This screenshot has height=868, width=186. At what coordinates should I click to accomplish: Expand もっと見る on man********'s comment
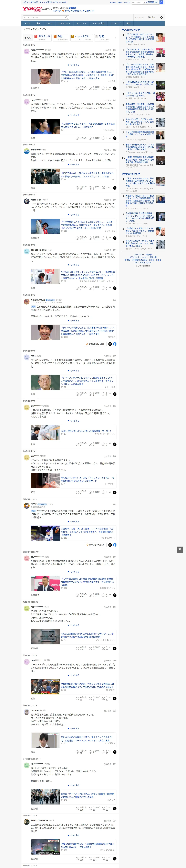coord(73,65)
